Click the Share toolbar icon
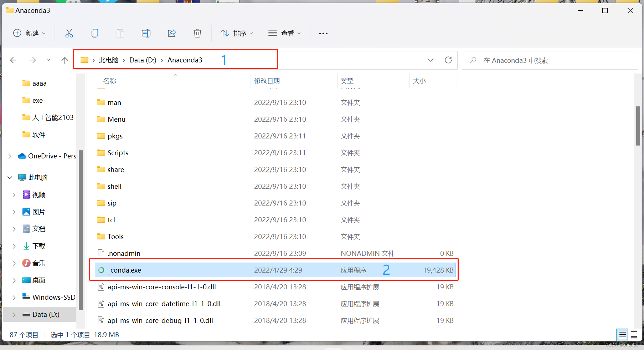Image resolution: width=644 pixels, height=350 pixels. (x=172, y=33)
